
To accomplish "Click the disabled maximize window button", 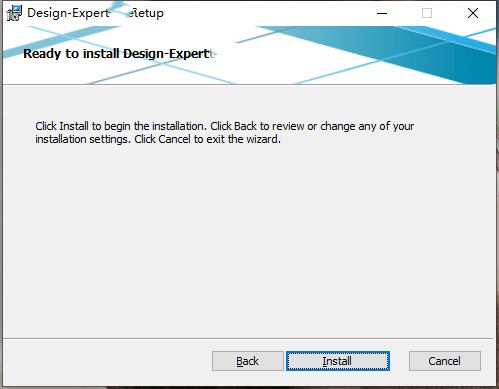I will point(427,13).
